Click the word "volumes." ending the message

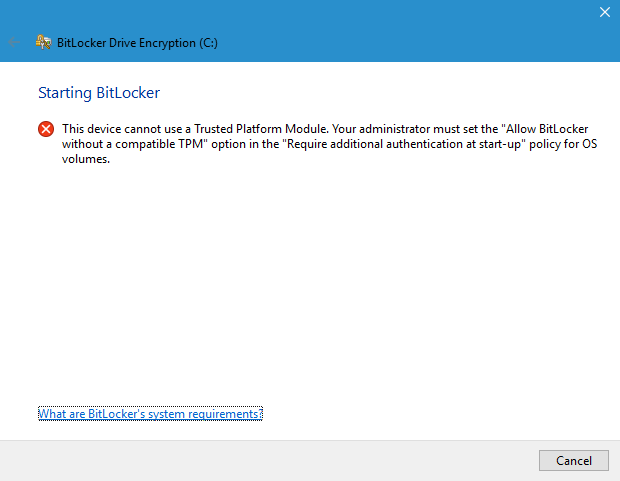[x=86, y=159]
